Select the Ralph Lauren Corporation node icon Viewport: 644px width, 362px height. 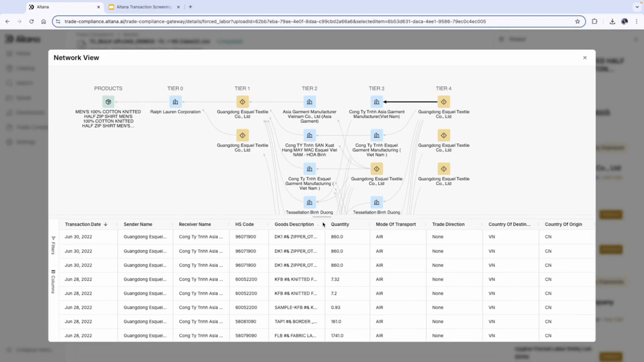tap(175, 102)
